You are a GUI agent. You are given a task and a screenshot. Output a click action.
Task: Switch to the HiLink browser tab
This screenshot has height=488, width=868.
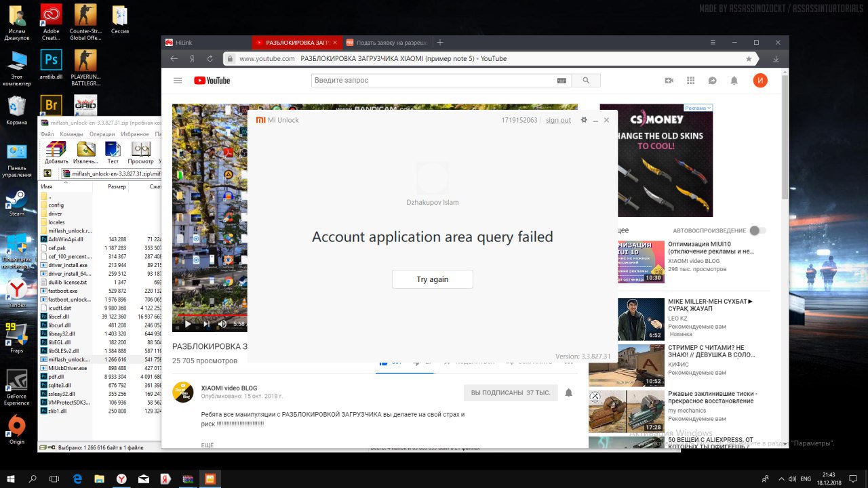[x=205, y=42]
